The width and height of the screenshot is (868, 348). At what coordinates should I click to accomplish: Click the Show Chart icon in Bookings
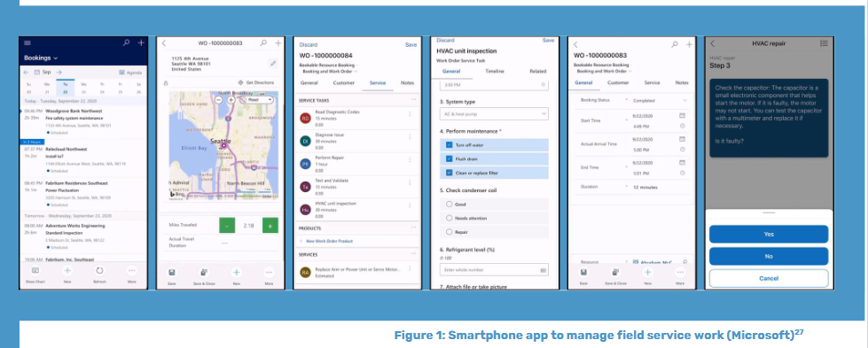pos(35,271)
